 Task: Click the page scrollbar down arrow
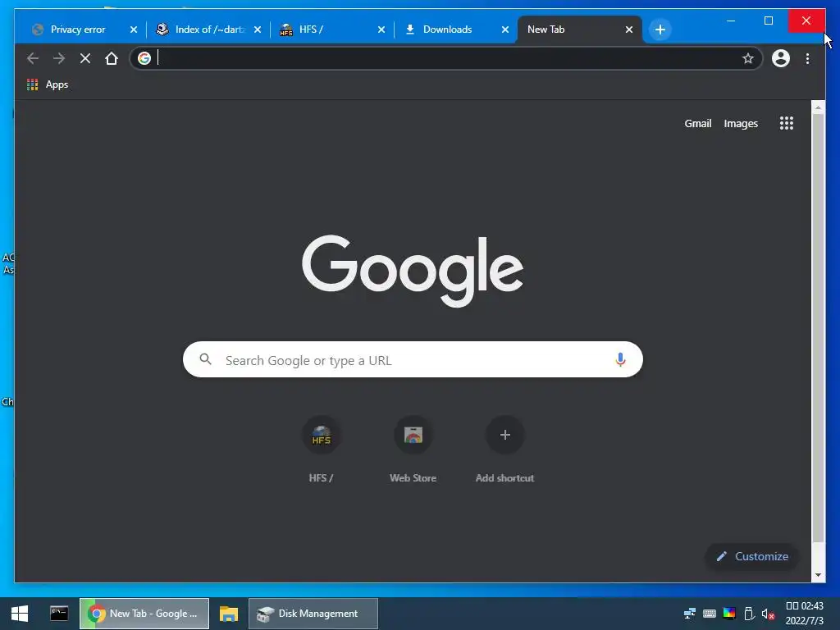(818, 575)
